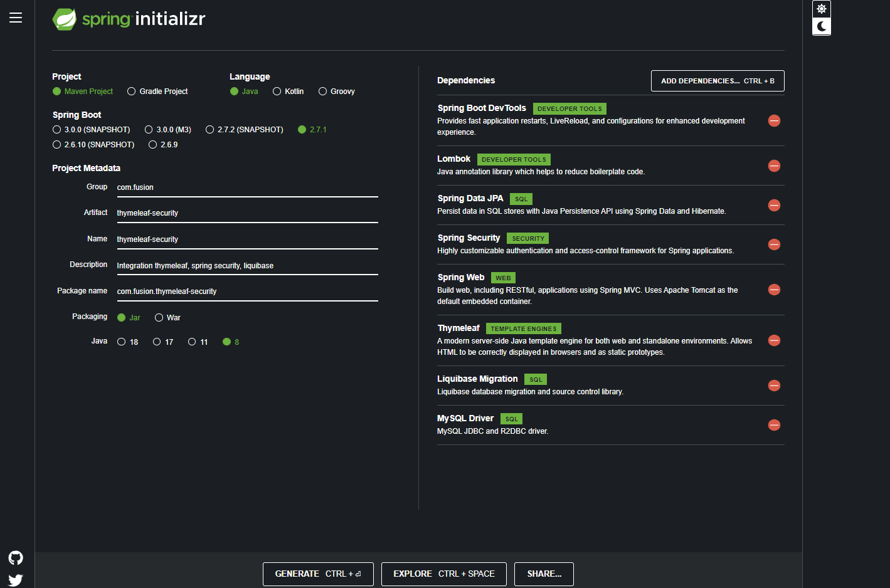Select Spring Boot 2.6.9
This screenshot has width=890, height=588.
[x=163, y=145]
